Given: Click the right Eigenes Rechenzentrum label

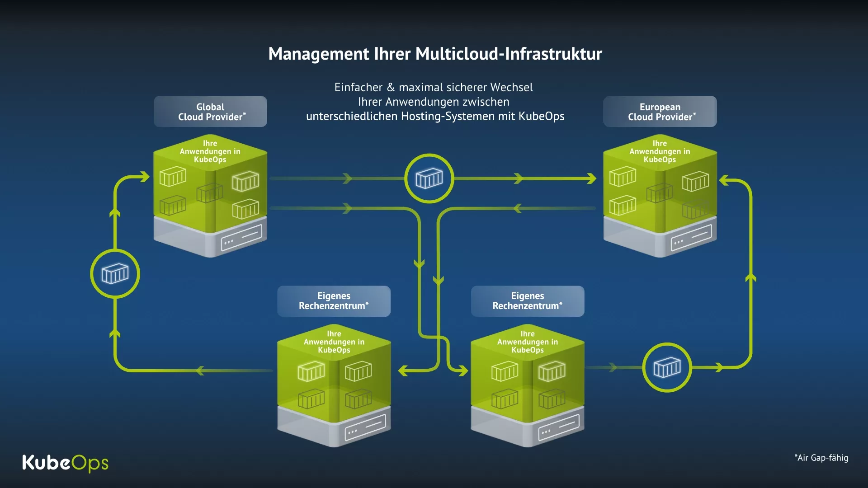Looking at the screenshot, I should (528, 301).
